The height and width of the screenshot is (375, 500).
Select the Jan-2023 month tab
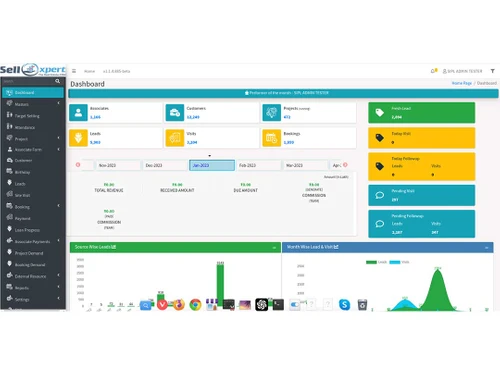click(212, 165)
